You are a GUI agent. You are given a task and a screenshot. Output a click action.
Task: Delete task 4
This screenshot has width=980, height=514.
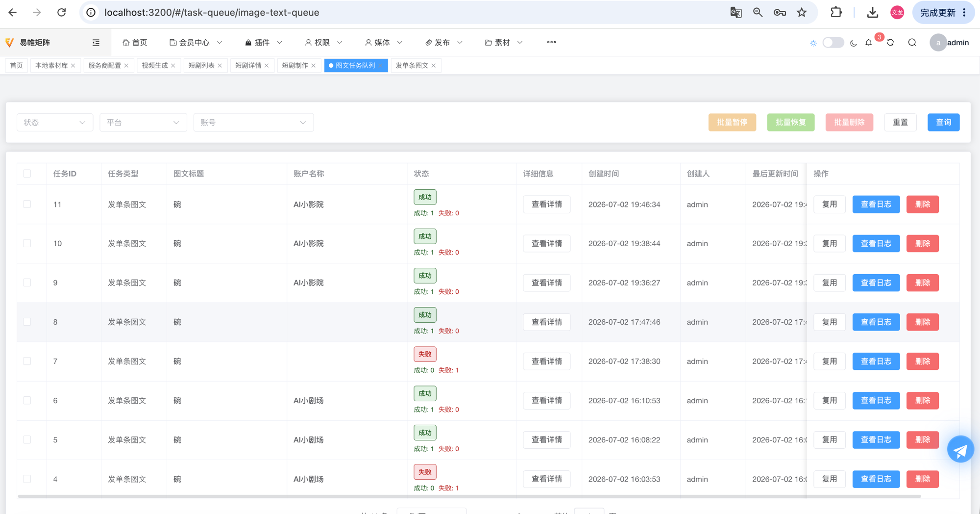[923, 479]
